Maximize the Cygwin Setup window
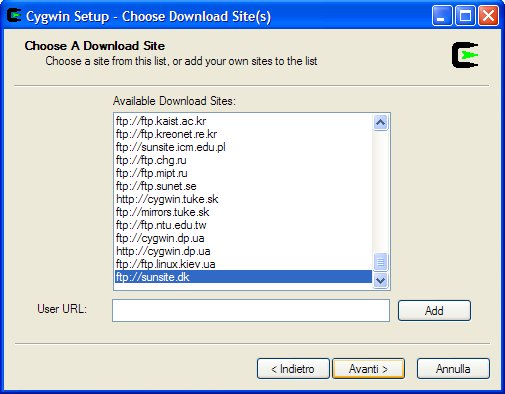Viewport: 505px width, 394px height. (x=465, y=16)
